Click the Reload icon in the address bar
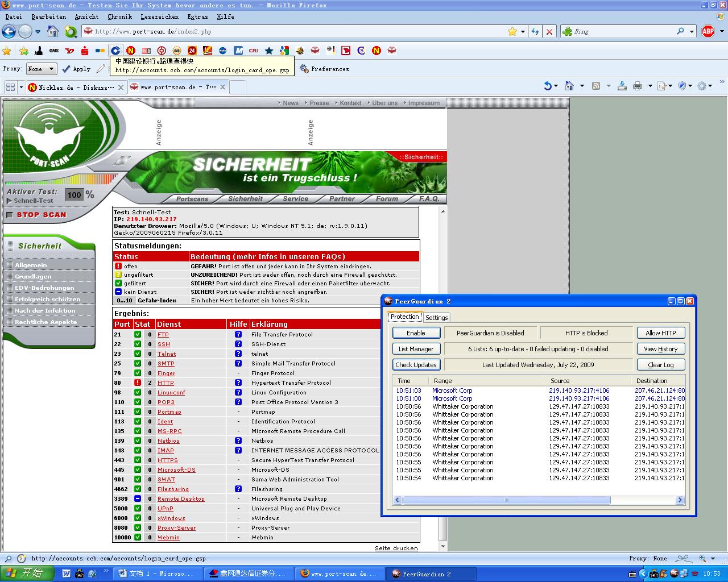728x582 pixels. click(x=535, y=32)
